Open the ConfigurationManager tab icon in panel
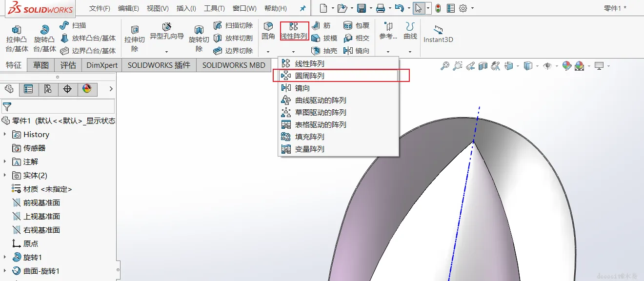The height and width of the screenshot is (281, 644). click(x=48, y=89)
